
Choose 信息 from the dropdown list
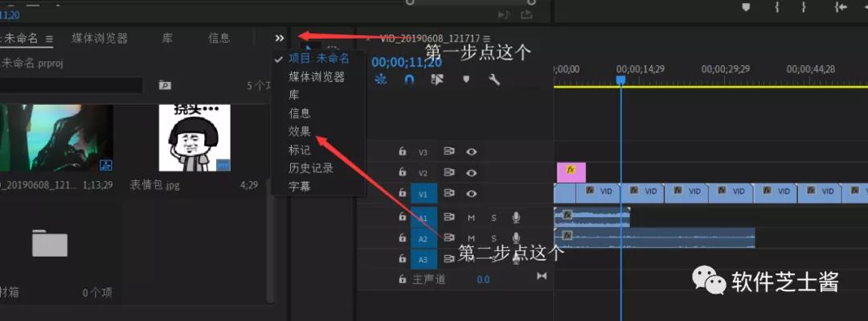coord(300,113)
